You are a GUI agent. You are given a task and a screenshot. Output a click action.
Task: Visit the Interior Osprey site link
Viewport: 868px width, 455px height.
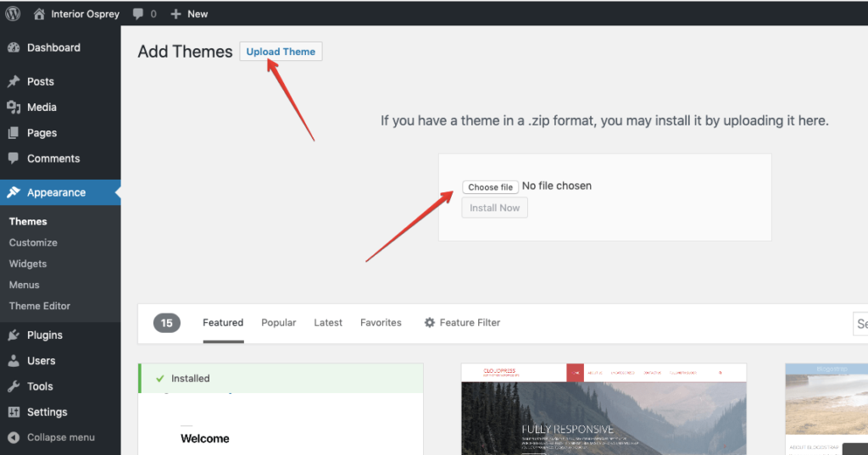point(86,14)
